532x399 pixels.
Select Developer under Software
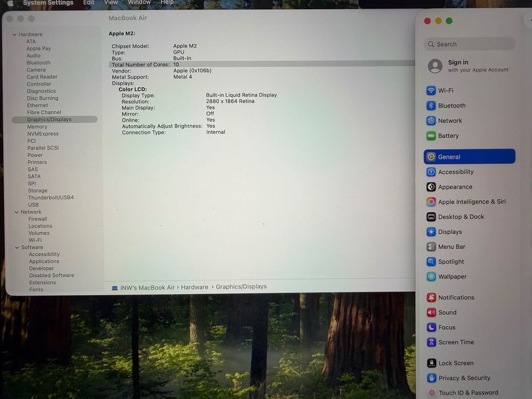(42, 268)
